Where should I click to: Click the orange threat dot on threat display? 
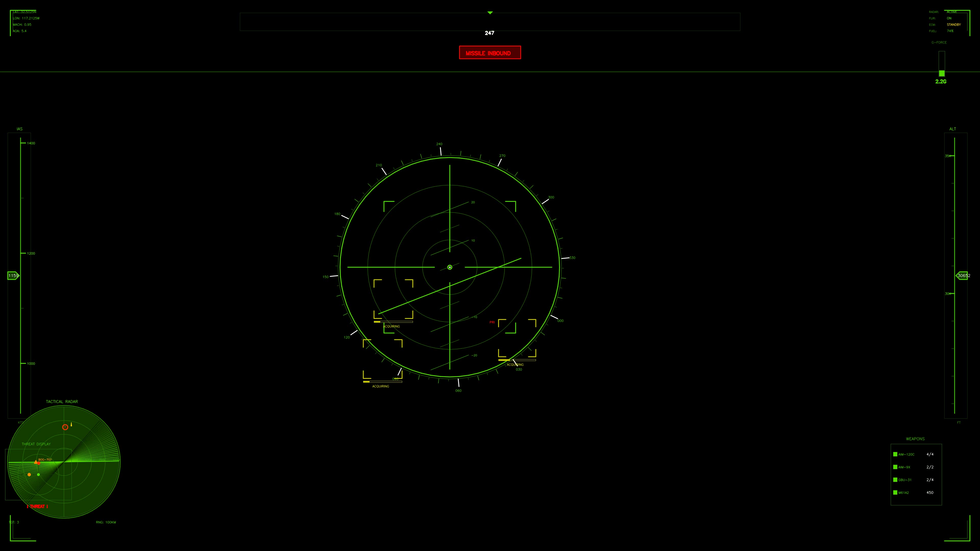[x=29, y=475]
